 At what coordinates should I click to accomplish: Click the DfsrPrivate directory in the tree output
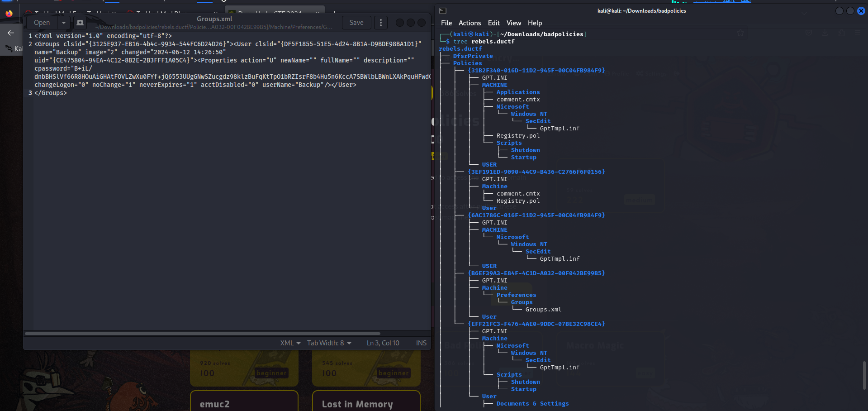pyautogui.click(x=473, y=56)
